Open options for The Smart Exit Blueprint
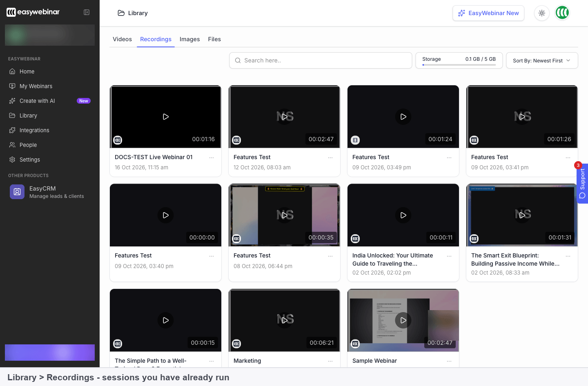Viewport: 588px width, 386px height. (x=568, y=256)
